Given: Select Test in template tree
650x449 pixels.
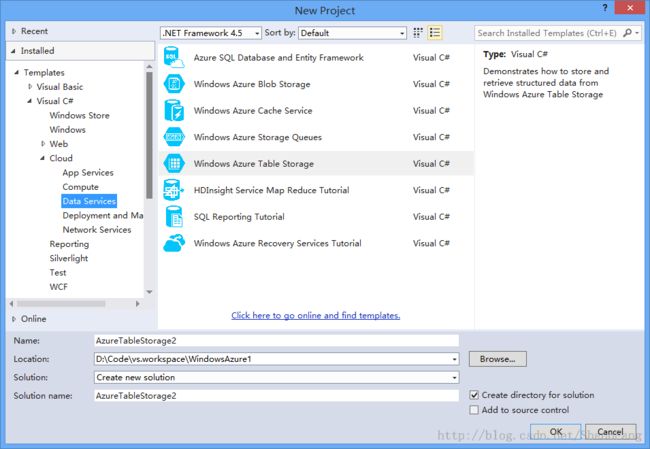Looking at the screenshot, I should pos(58,272).
